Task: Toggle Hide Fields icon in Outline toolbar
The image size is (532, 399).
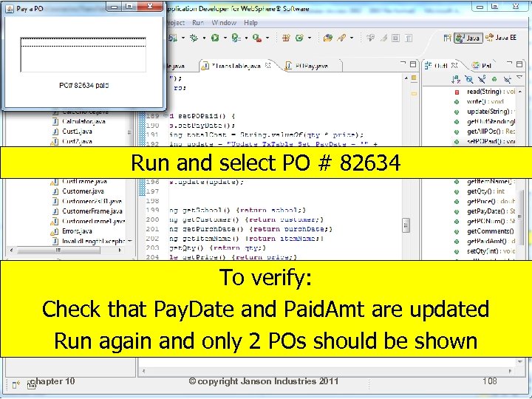Action: pos(469,80)
